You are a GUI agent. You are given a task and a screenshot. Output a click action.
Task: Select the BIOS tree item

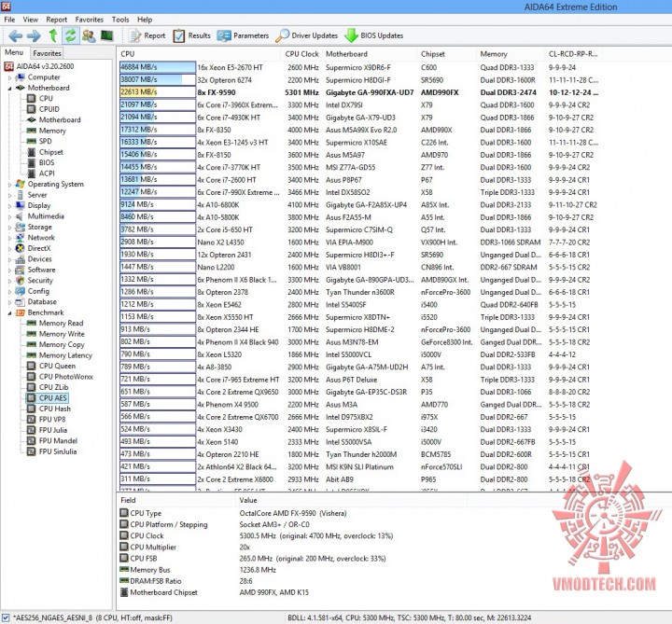pyautogui.click(x=41, y=162)
